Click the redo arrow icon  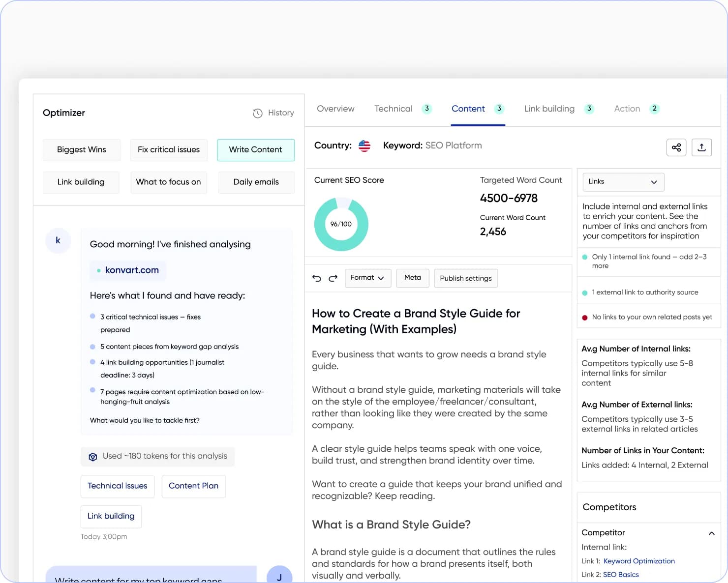[333, 278]
